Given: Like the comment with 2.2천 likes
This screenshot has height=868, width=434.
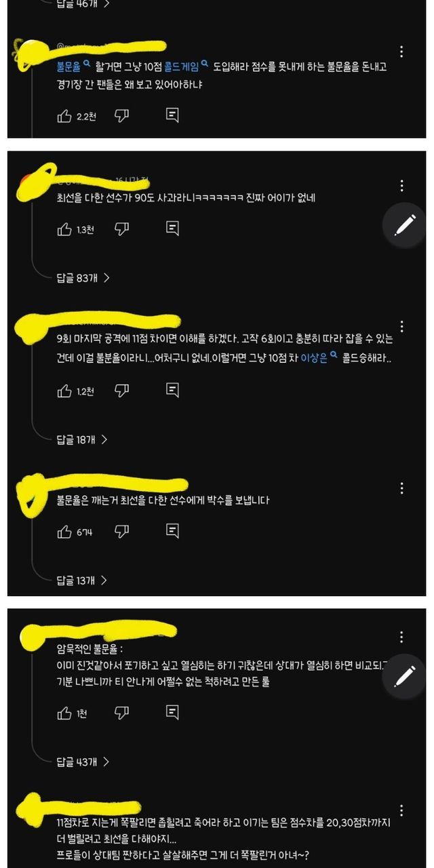Looking at the screenshot, I should 64,116.
